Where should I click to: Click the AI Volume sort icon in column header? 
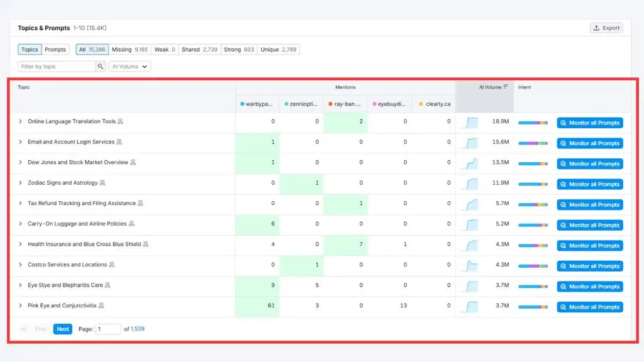506,87
